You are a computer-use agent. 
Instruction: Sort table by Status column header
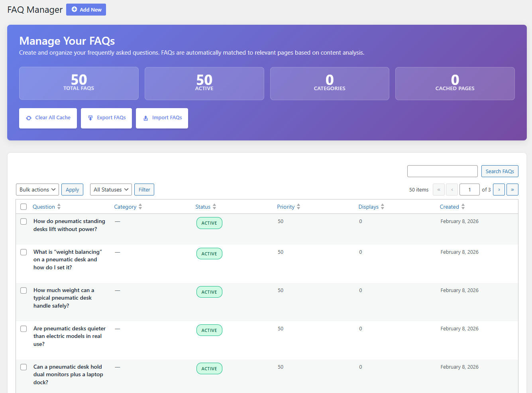click(x=203, y=207)
